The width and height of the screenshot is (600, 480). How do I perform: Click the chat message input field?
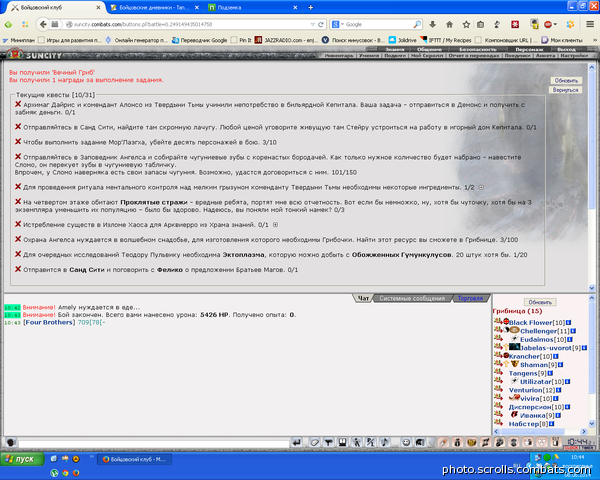pos(153,444)
